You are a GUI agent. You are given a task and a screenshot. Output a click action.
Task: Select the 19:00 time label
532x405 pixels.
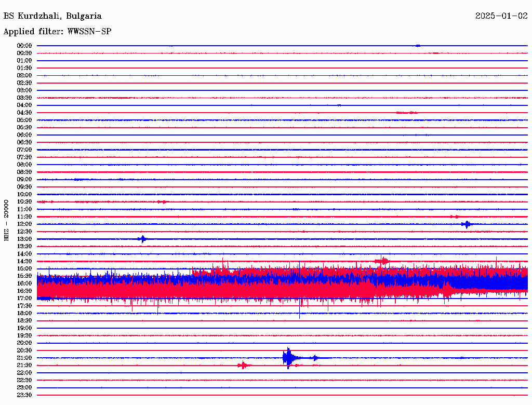coord(24,328)
